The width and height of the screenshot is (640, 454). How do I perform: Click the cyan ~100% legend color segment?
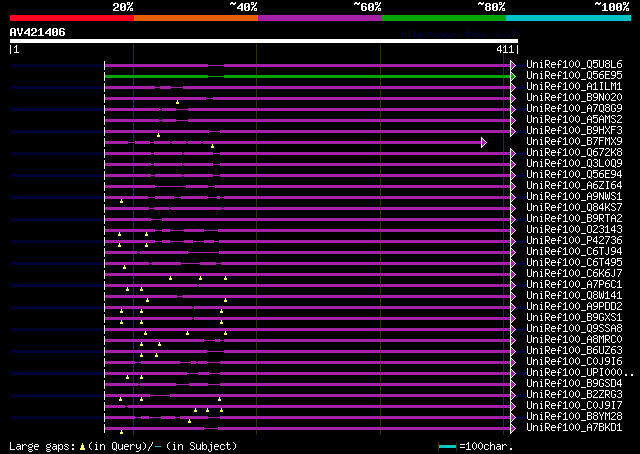[x=569, y=18]
